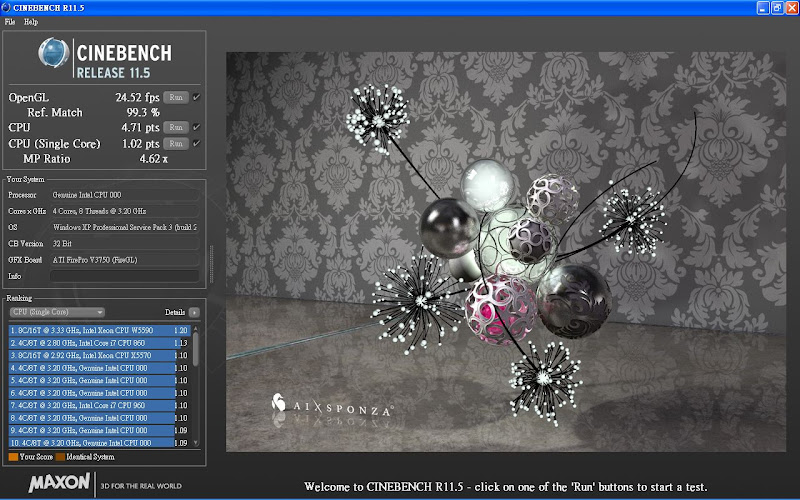Click the orange Your Score color swatch
The width and height of the screenshot is (800, 500).
point(13,457)
